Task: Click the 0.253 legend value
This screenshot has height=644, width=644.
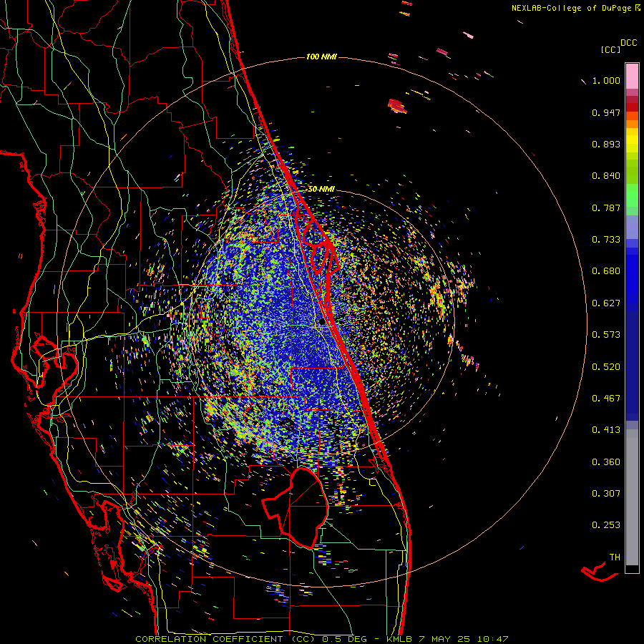Action: 606,525
